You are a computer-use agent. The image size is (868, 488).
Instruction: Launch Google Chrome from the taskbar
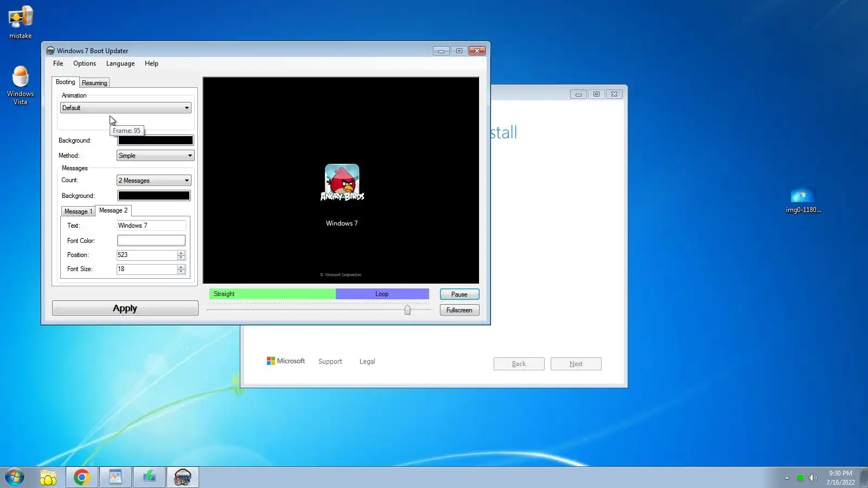click(x=82, y=477)
